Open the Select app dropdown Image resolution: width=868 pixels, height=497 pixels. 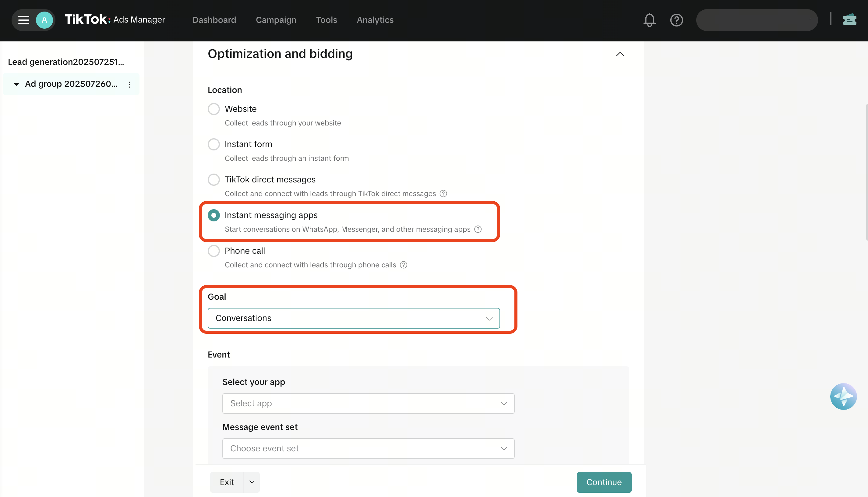368,403
